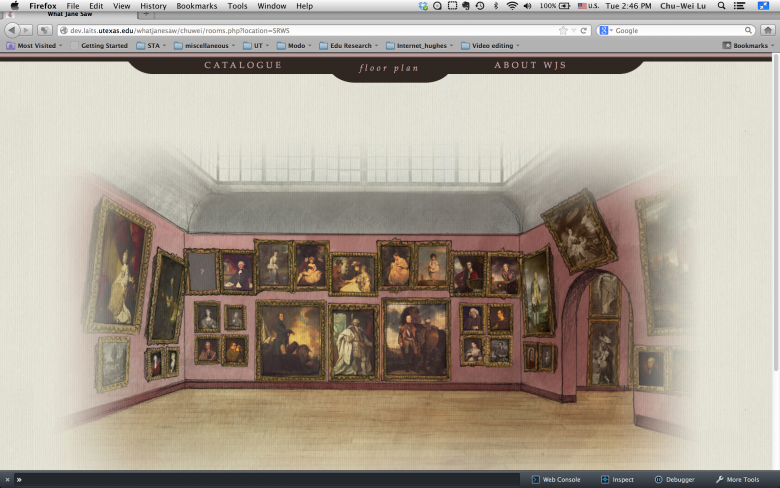Open More Tools wrench menu

[738, 480]
